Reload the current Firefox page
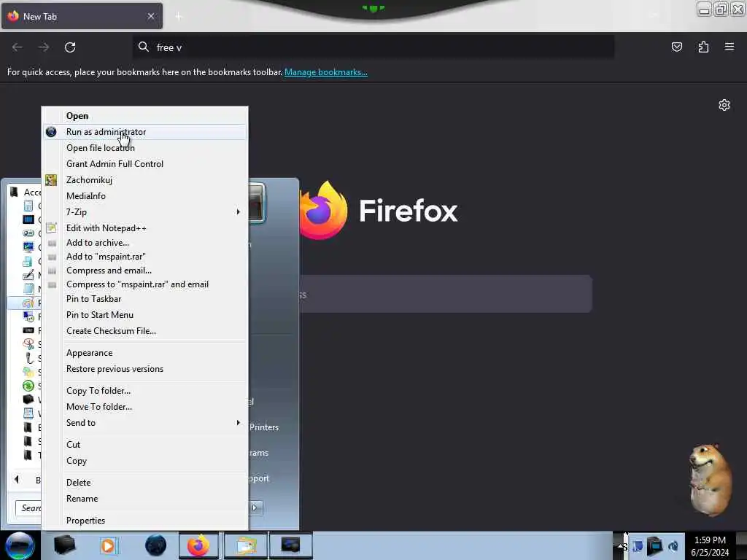The image size is (747, 560). [70, 47]
